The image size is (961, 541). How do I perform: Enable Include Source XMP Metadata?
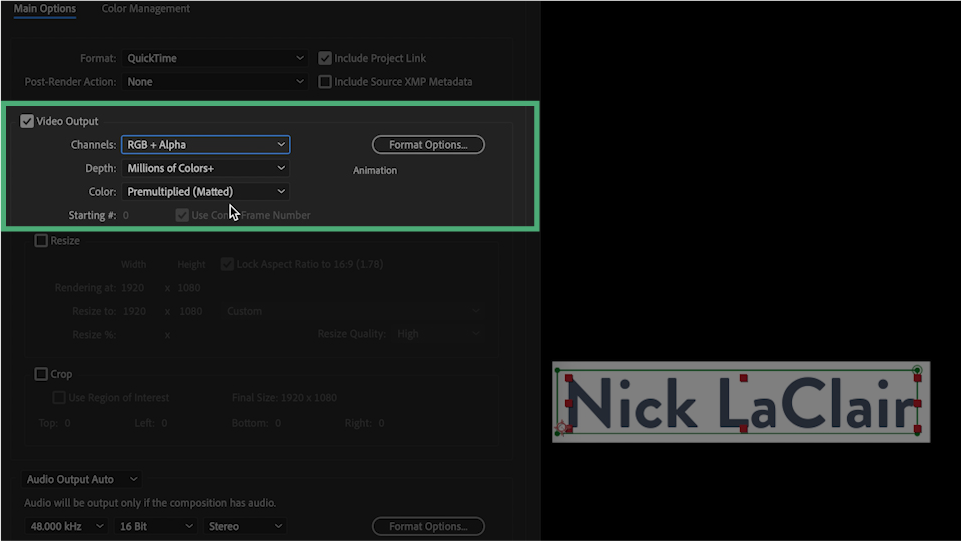325,82
